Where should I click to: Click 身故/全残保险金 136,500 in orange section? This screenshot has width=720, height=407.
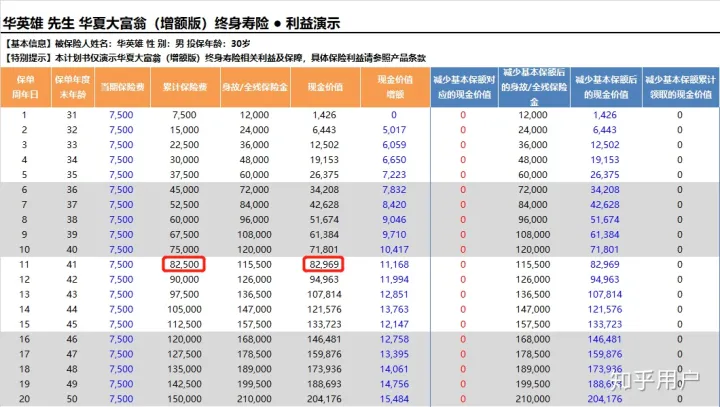pyautogui.click(x=254, y=294)
